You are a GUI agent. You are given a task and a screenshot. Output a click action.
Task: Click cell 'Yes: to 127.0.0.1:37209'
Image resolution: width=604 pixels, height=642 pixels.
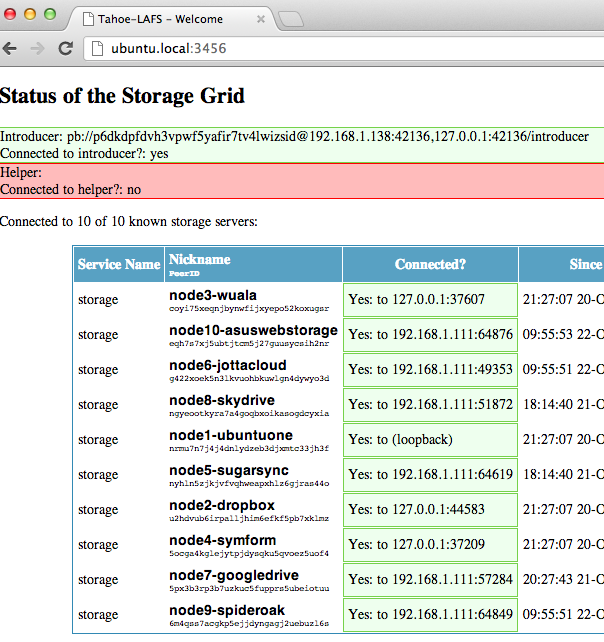(x=430, y=545)
